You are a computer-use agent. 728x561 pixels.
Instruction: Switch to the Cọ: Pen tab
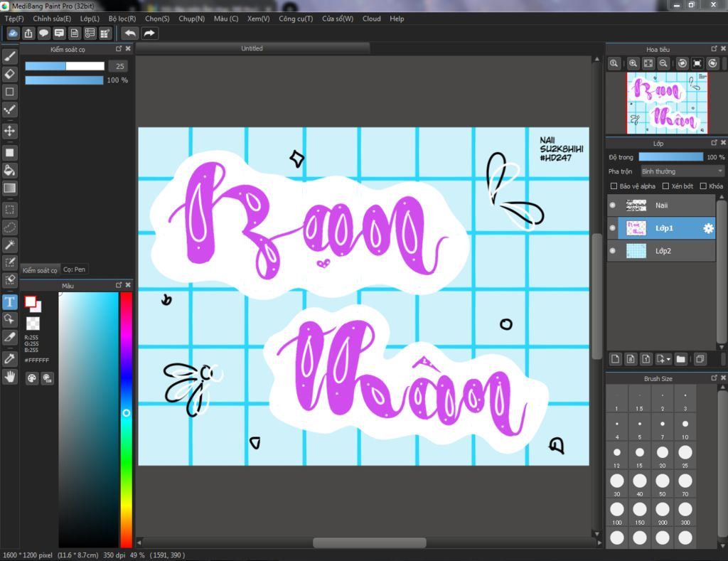tap(74, 269)
